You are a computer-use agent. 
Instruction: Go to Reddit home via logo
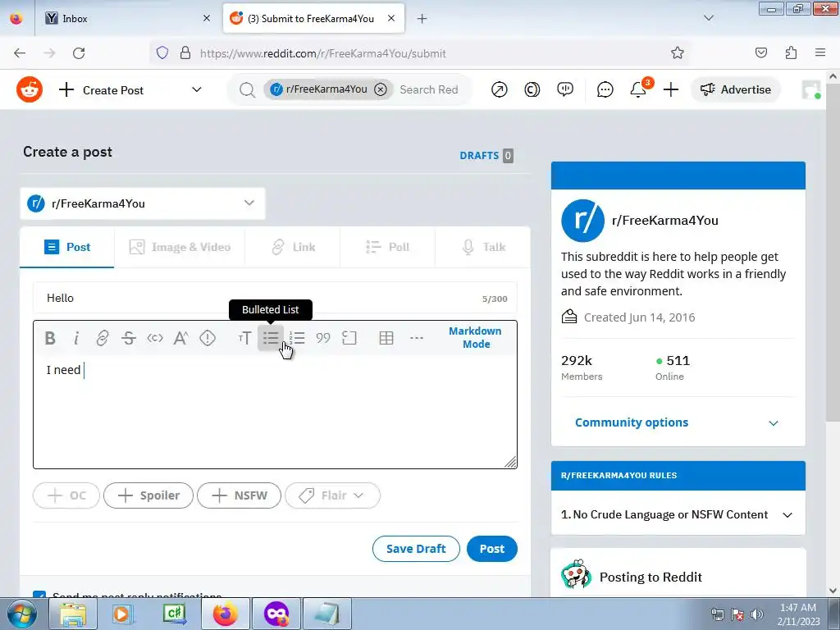click(x=30, y=89)
